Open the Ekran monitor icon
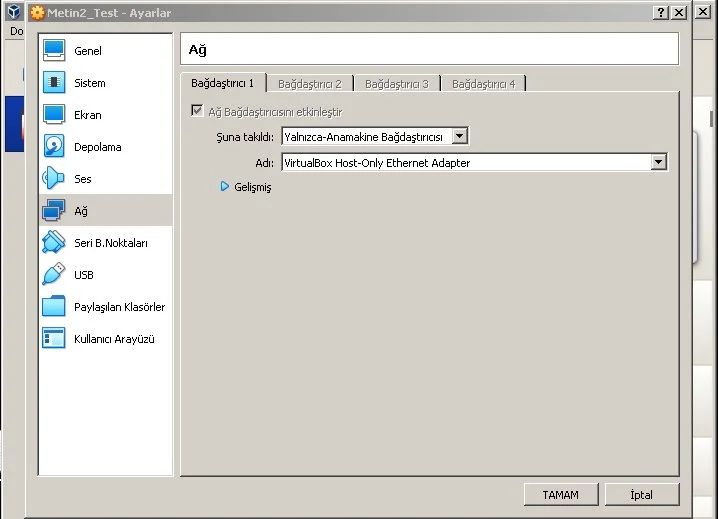The height and width of the screenshot is (519, 718). (54, 115)
